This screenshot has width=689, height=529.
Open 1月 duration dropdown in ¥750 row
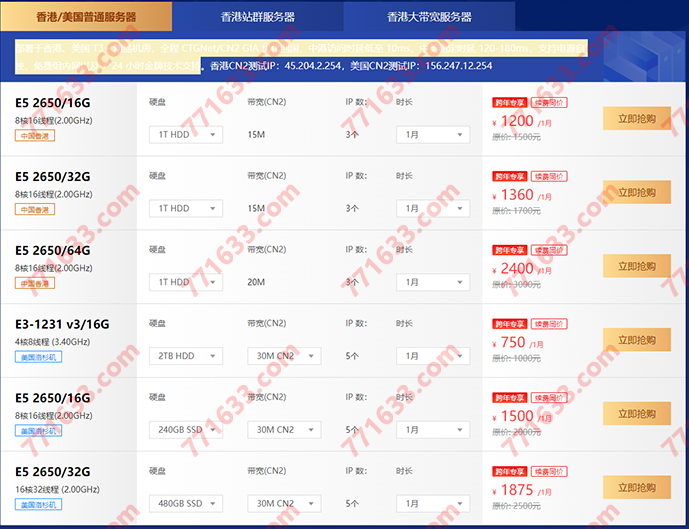coord(433,356)
